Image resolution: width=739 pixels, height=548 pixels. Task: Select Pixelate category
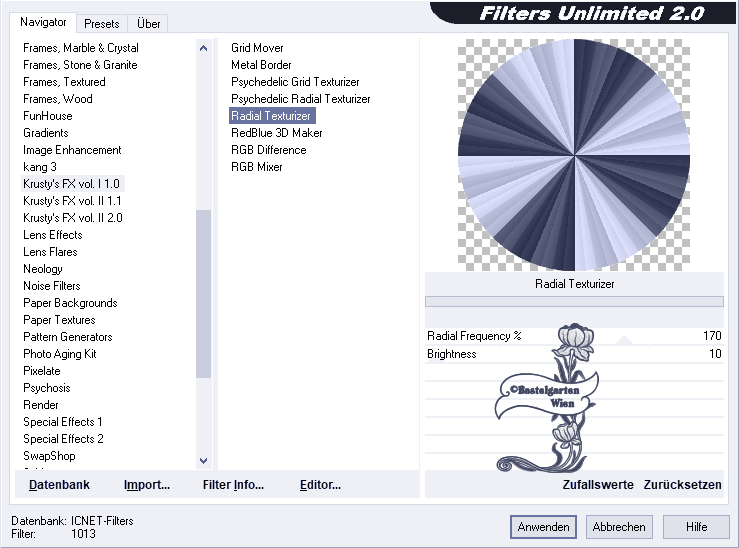[41, 370]
